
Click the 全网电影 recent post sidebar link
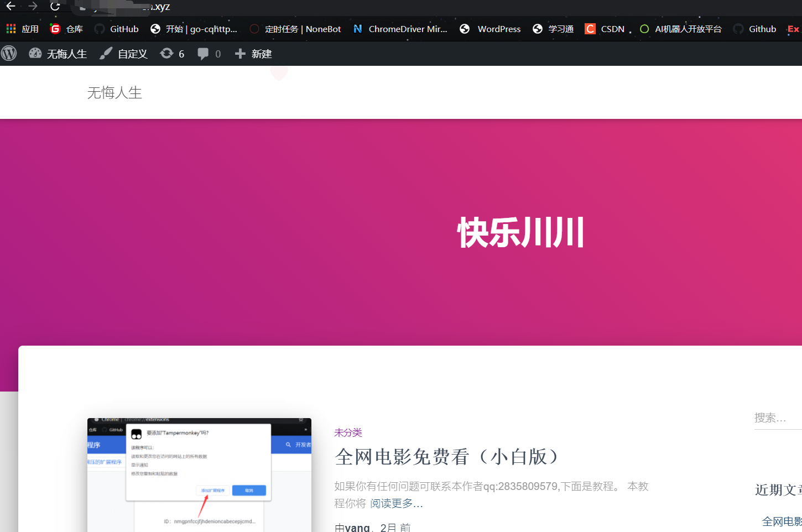coord(782,521)
